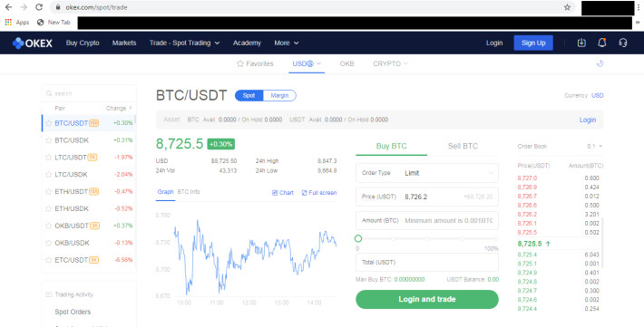The image size is (644, 327).
Task: Click Login in the top navigation
Action: point(494,43)
